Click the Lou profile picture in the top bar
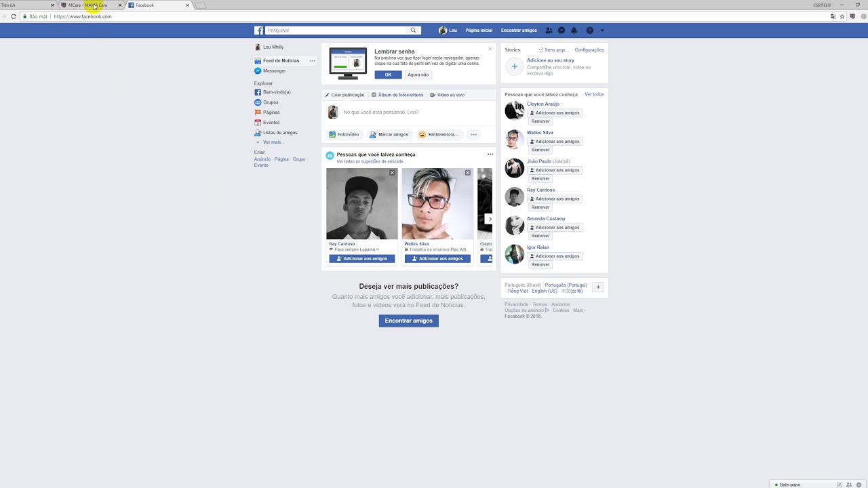Viewport: 868px width, 488px height. (x=443, y=30)
